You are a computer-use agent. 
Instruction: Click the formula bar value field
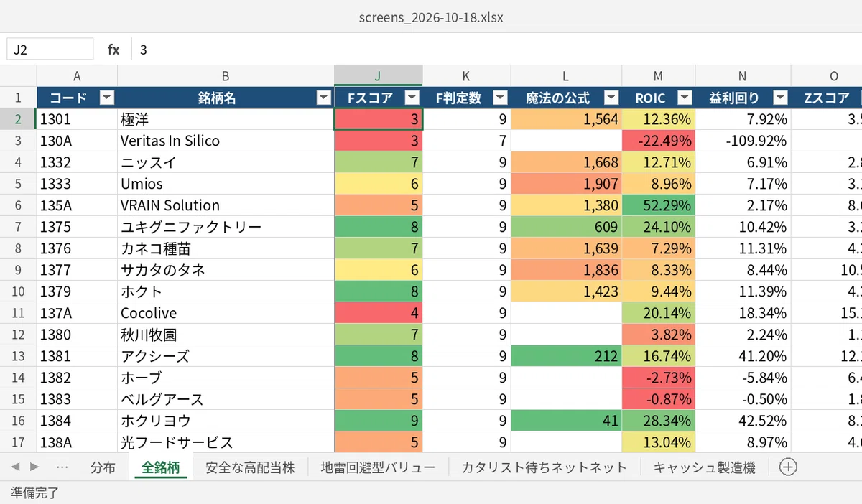496,50
